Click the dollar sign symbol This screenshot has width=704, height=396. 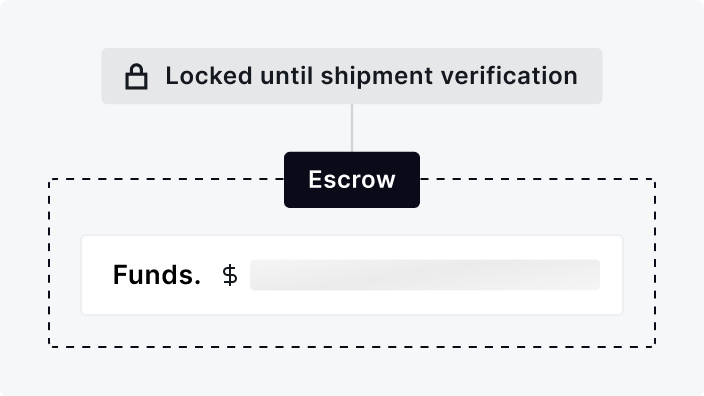(x=230, y=275)
